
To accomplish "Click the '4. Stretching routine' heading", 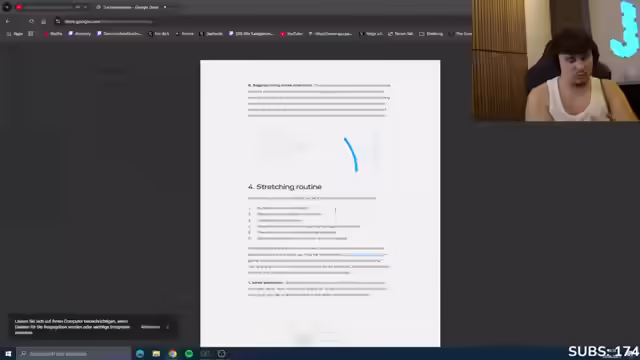I will point(285,187).
